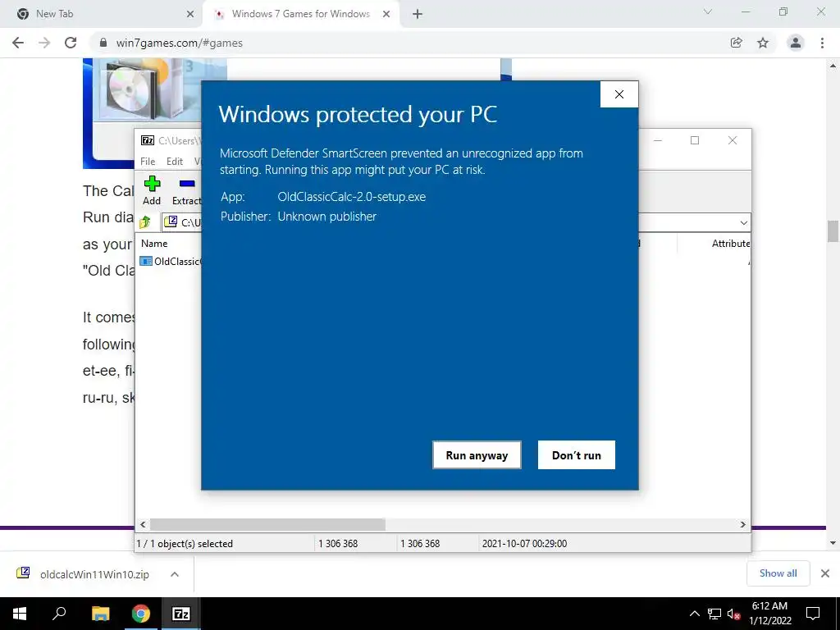Expand the 7-Zip path dropdown arrow
This screenshot has height=630, width=840.
743,222
